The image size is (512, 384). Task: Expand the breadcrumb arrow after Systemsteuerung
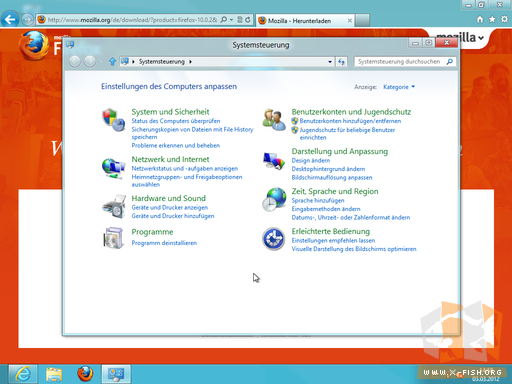190,62
